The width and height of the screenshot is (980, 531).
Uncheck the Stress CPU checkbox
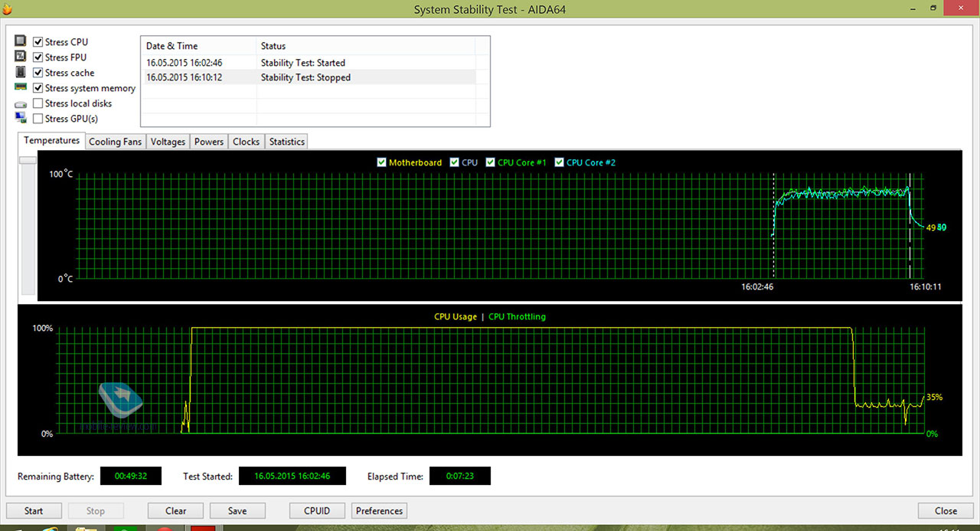pyautogui.click(x=38, y=42)
